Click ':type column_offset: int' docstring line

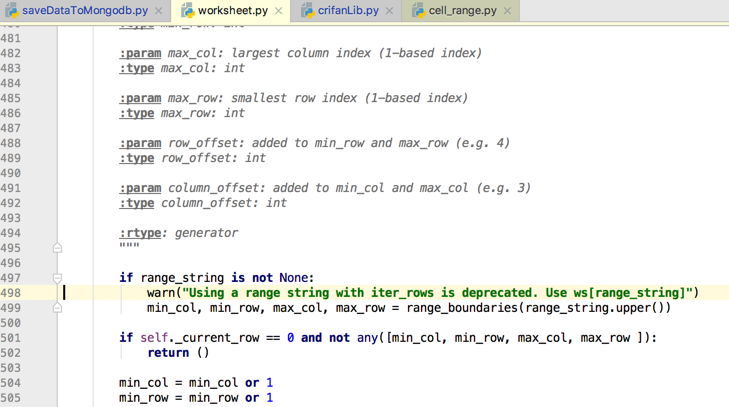click(203, 203)
